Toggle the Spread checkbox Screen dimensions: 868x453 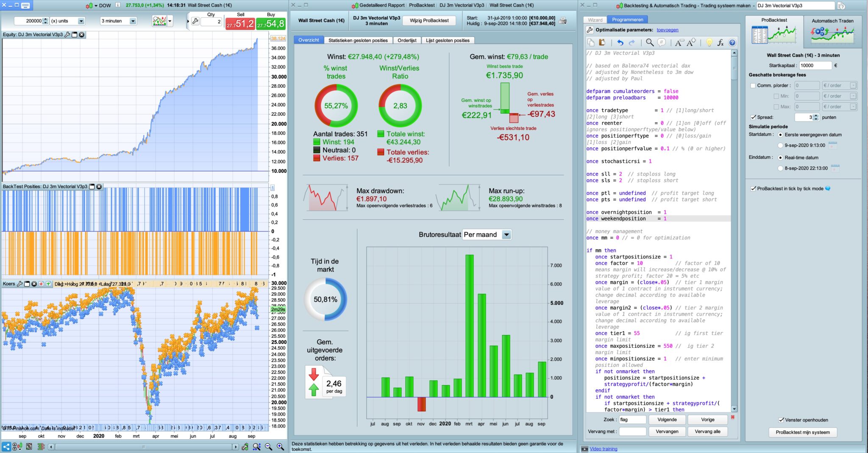(x=753, y=117)
